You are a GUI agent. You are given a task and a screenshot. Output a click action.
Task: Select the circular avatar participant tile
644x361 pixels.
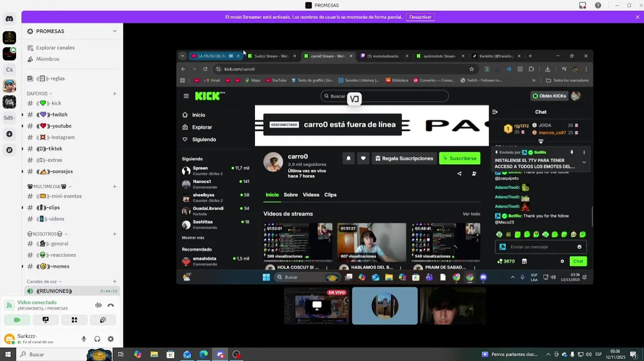384,306
